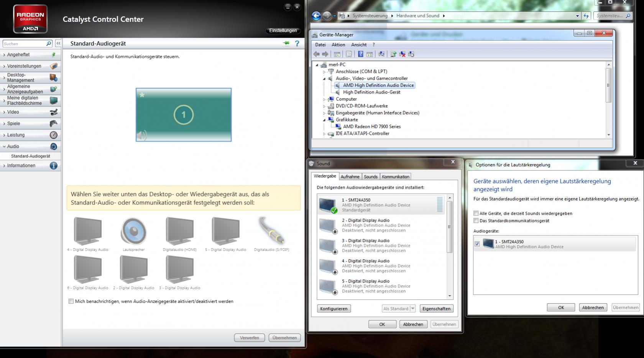Expand the Spiele section in Catalyst sidebar
Viewport: 644px width, 358px height.
tap(30, 124)
